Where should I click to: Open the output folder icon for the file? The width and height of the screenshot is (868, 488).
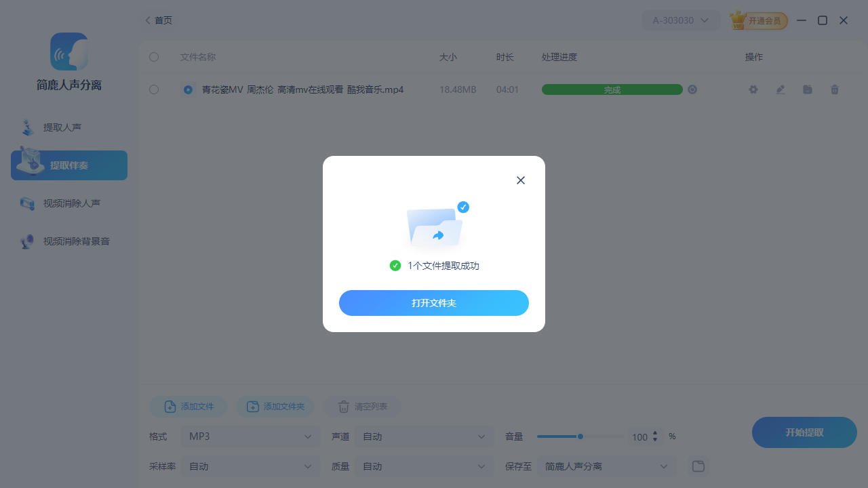click(807, 89)
